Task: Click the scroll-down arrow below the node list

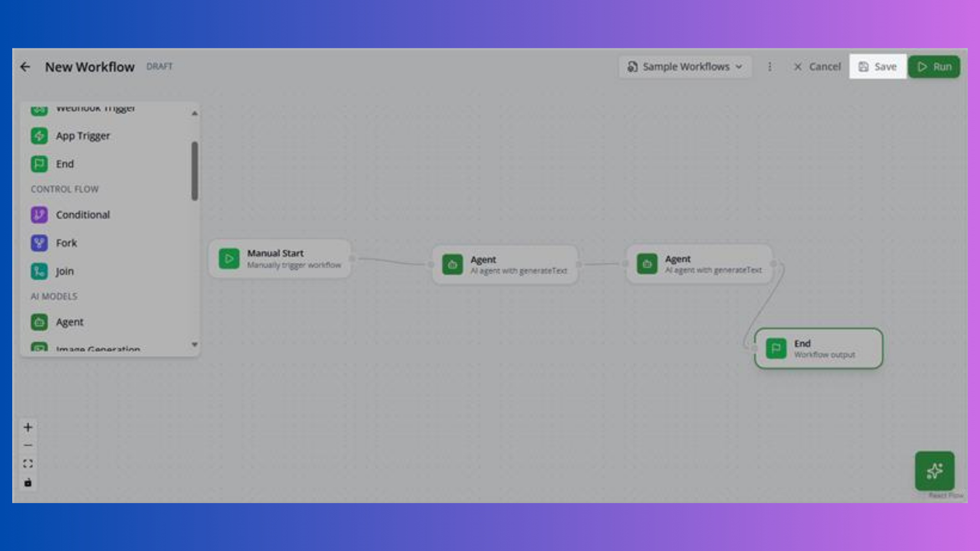Action: pos(194,345)
